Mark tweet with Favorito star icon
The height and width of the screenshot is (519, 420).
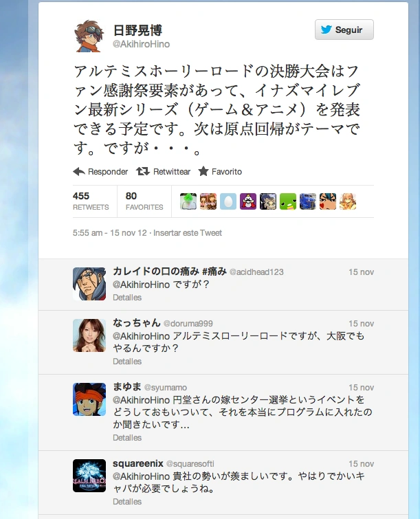tap(203, 171)
